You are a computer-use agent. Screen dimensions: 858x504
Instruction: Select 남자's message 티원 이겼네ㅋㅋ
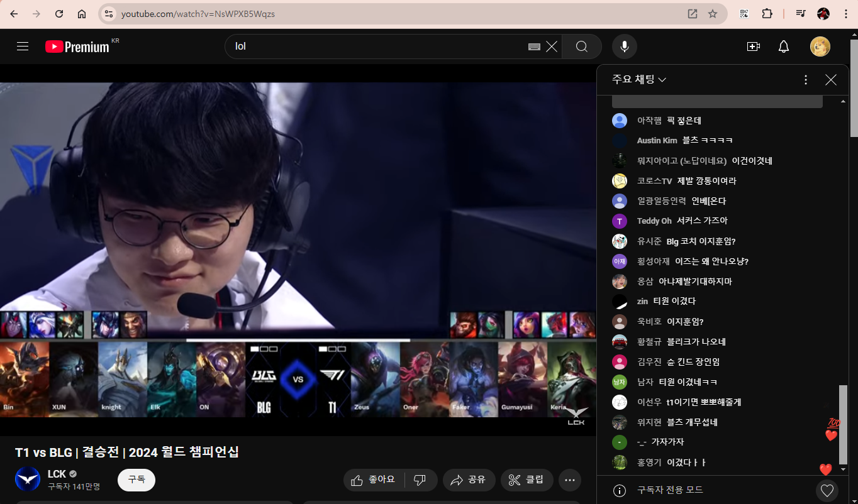coord(688,381)
